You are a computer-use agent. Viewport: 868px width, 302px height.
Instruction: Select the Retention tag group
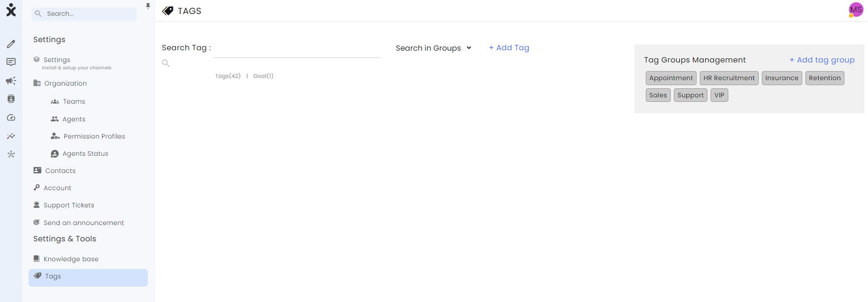click(825, 78)
